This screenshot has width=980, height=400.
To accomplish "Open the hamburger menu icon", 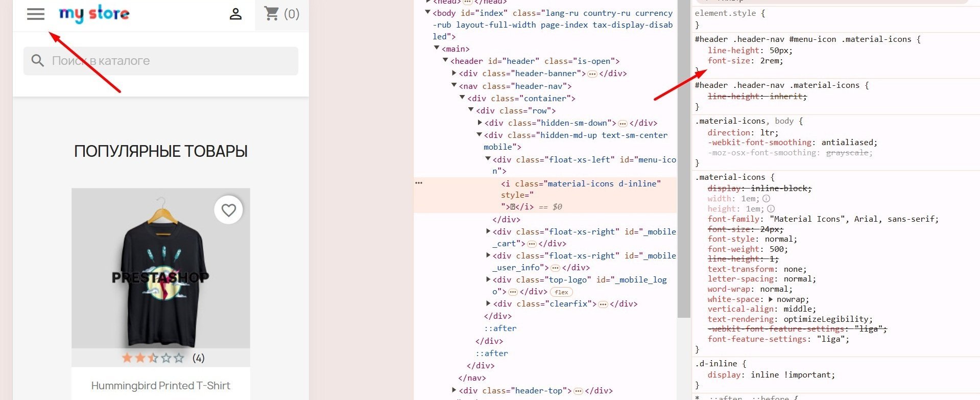I will (36, 14).
